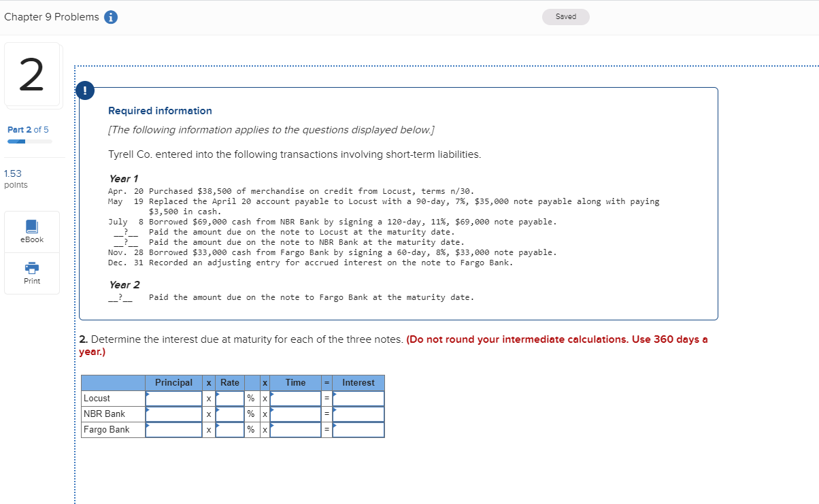
Task: Select the question number 2 card
Action: click(32, 75)
